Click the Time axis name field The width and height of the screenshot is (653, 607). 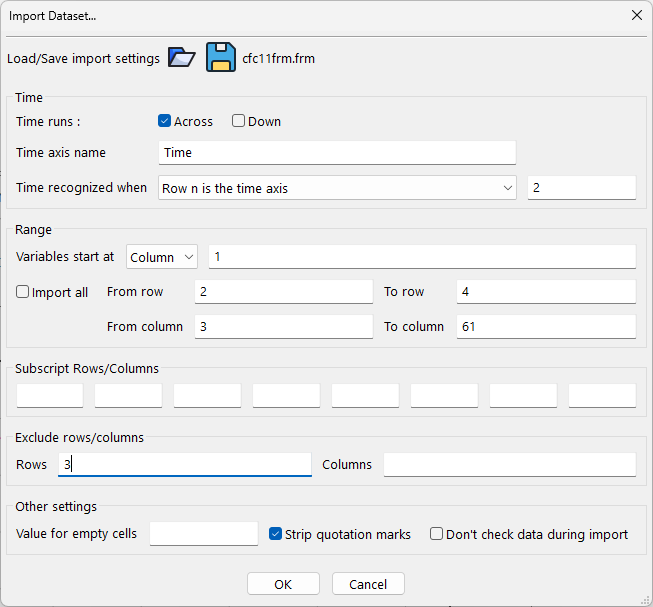click(337, 153)
